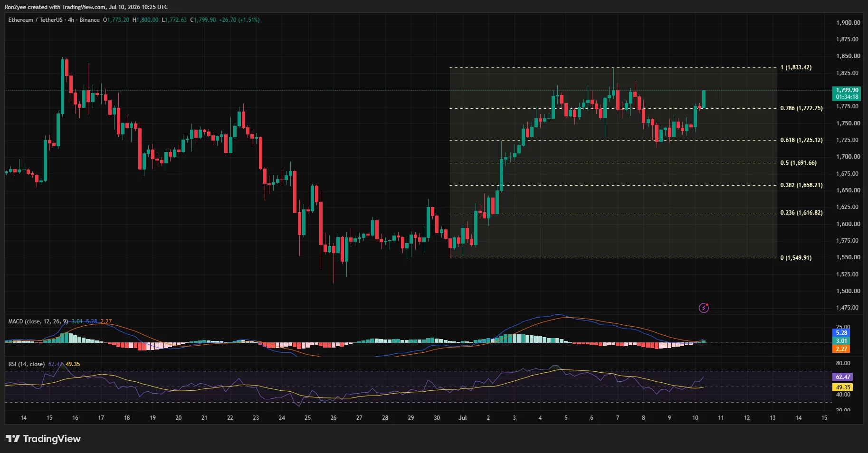
Task: Click the purple lightning flash icon
Action: click(704, 308)
